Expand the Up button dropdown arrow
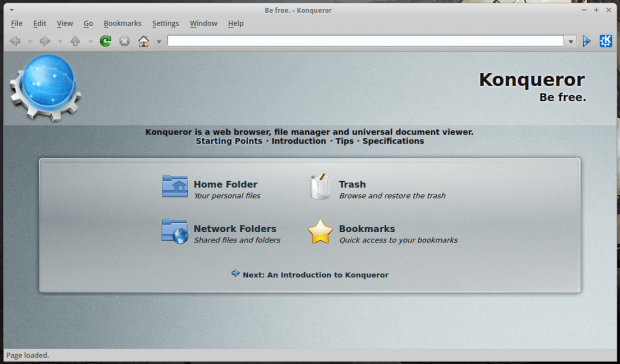The width and height of the screenshot is (620, 364). [x=90, y=41]
